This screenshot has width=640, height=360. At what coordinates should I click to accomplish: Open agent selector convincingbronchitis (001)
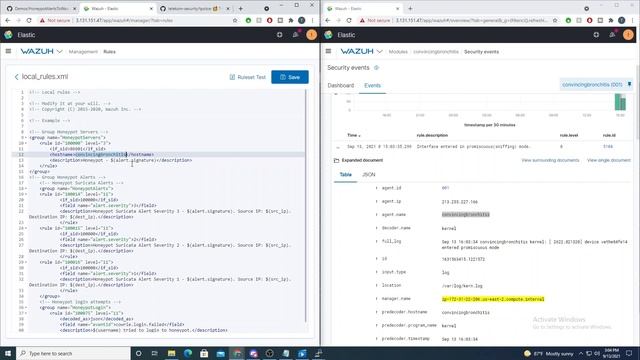[x=592, y=84]
